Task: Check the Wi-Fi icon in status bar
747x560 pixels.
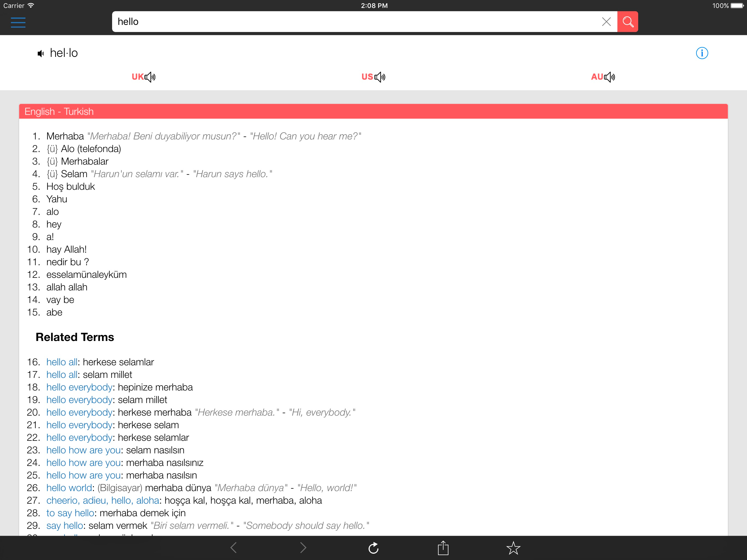Action: tap(31, 5)
